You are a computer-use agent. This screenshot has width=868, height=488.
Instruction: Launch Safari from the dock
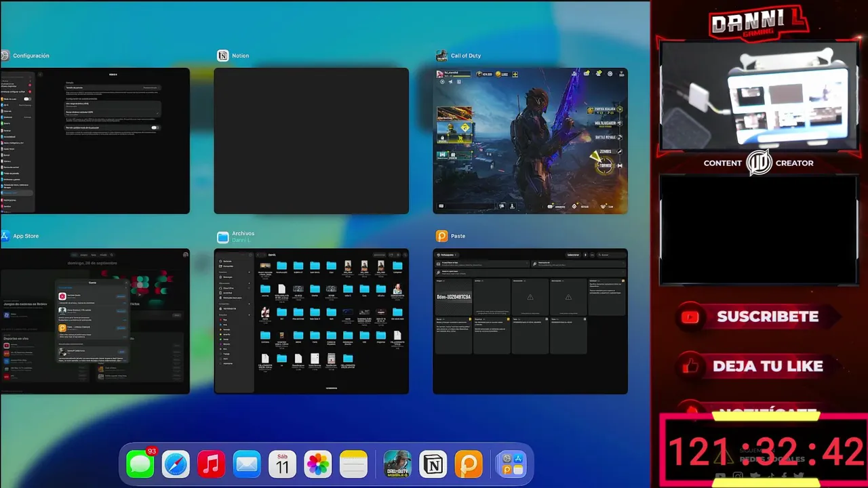tap(176, 465)
